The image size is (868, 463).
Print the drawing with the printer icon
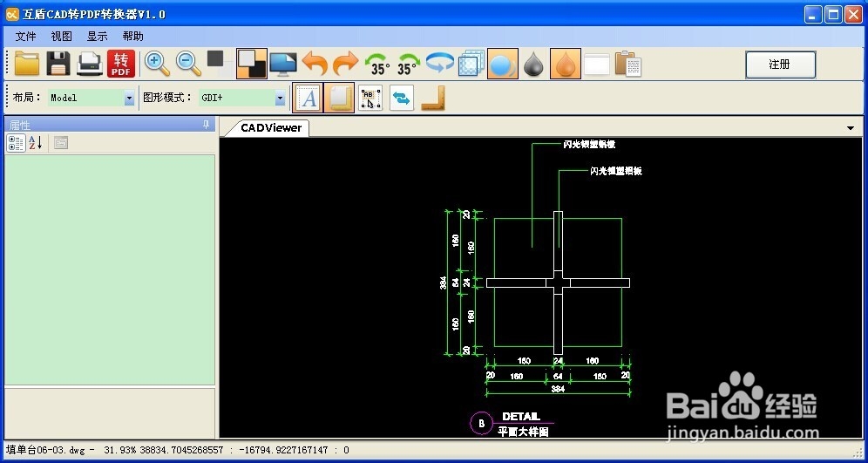(90, 64)
